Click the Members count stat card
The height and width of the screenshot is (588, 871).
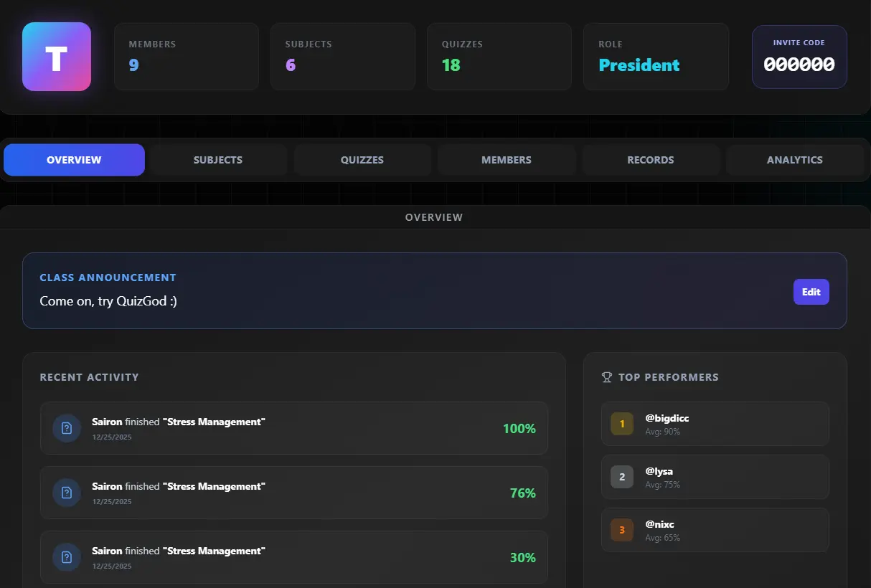click(x=187, y=57)
